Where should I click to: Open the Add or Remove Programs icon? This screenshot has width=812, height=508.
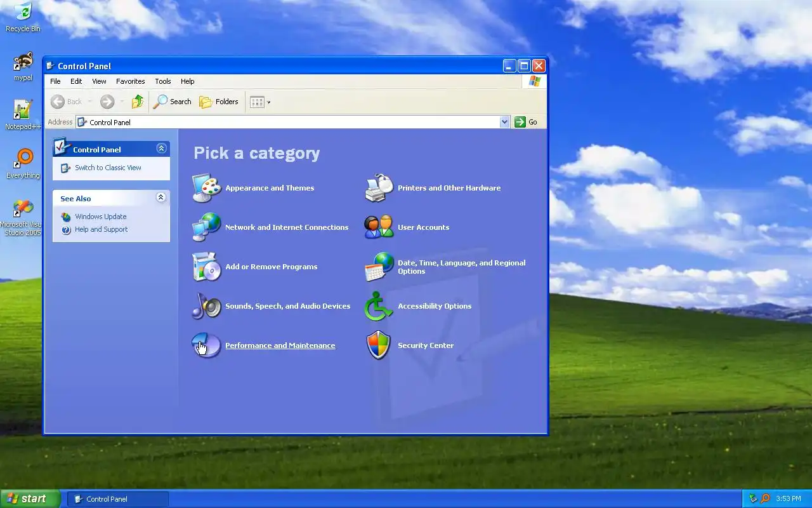(207, 267)
